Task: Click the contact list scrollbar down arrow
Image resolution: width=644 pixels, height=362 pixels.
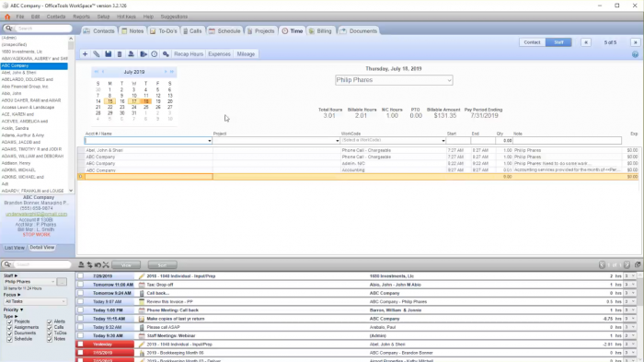Action: (71, 191)
